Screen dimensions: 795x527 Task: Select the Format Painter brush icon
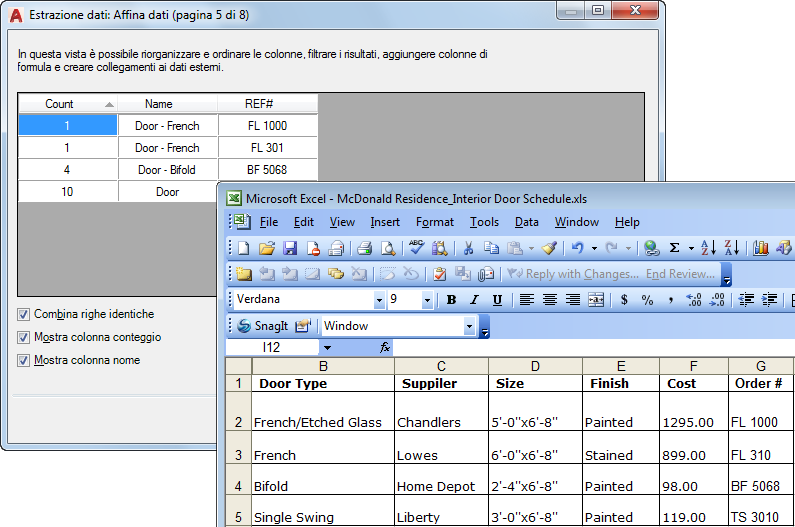549,248
